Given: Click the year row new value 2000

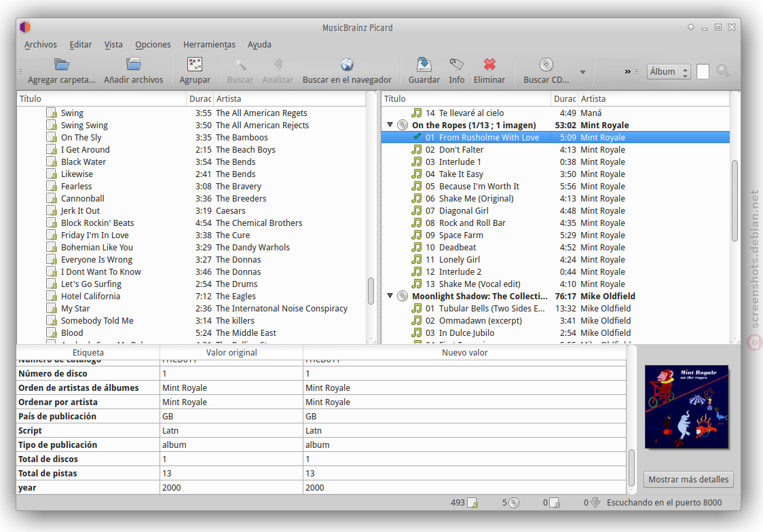Looking at the screenshot, I should [315, 487].
